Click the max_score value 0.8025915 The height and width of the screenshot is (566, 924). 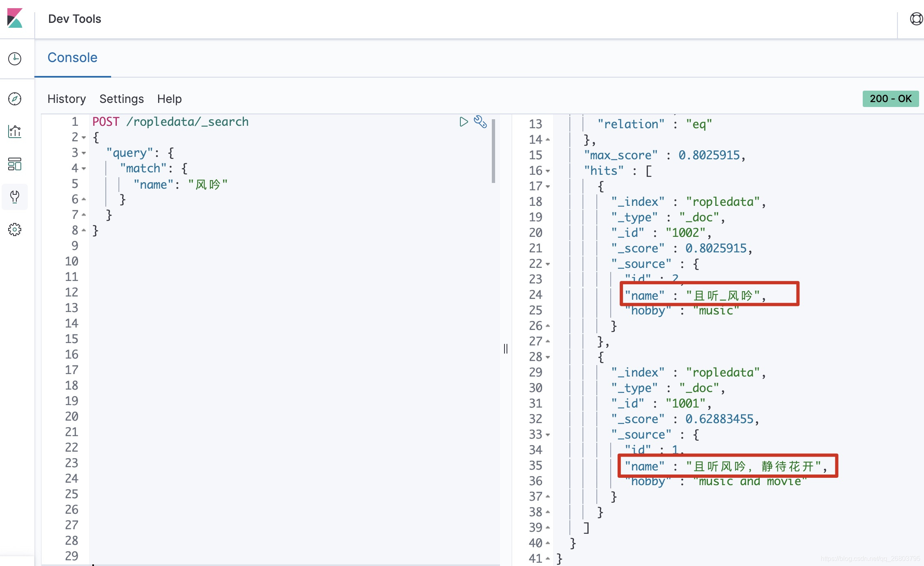click(709, 155)
